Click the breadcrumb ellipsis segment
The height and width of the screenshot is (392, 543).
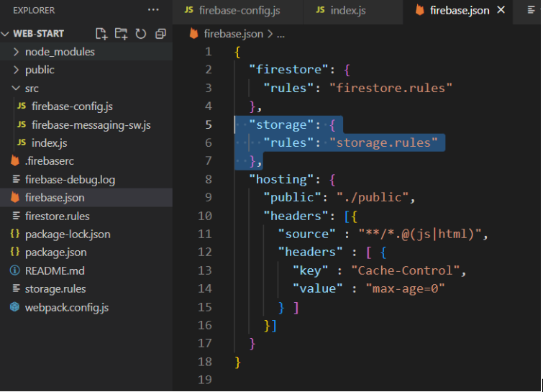pos(280,35)
